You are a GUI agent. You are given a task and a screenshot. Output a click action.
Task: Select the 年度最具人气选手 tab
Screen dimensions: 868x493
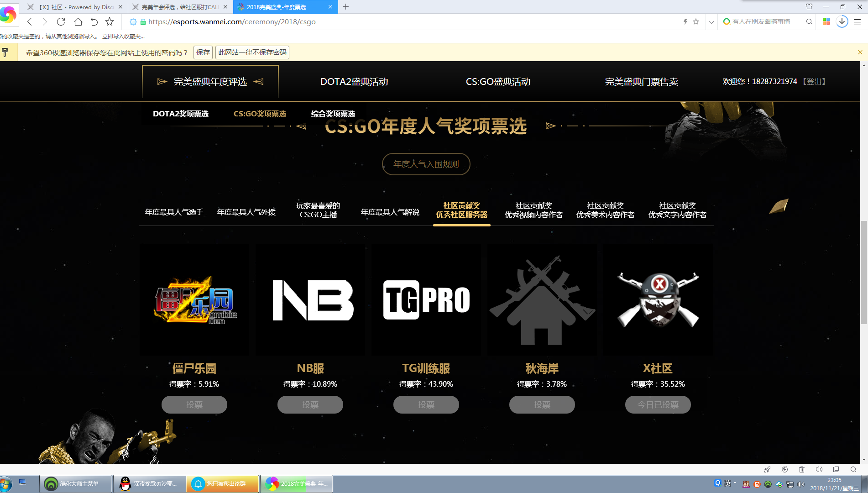coord(174,212)
